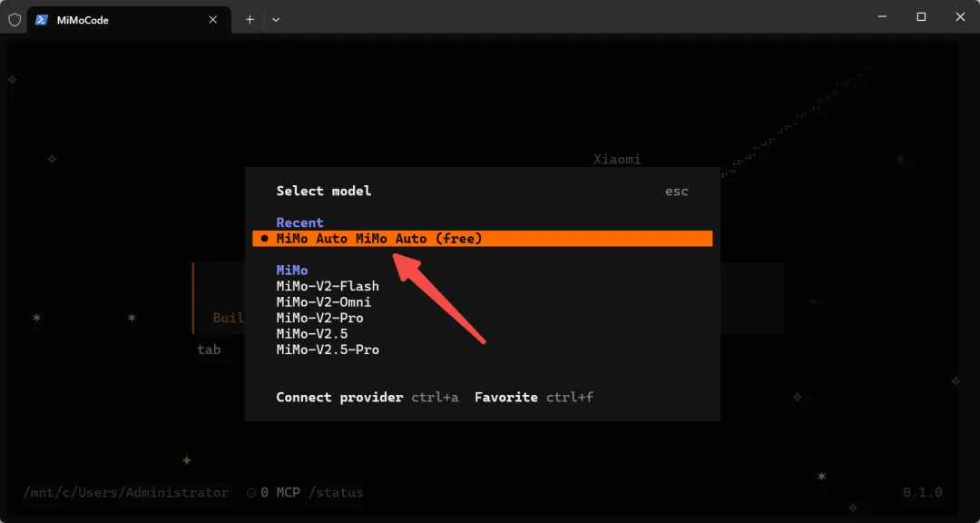Click the PowerShell icon on the MiMoCode tab

(42, 19)
